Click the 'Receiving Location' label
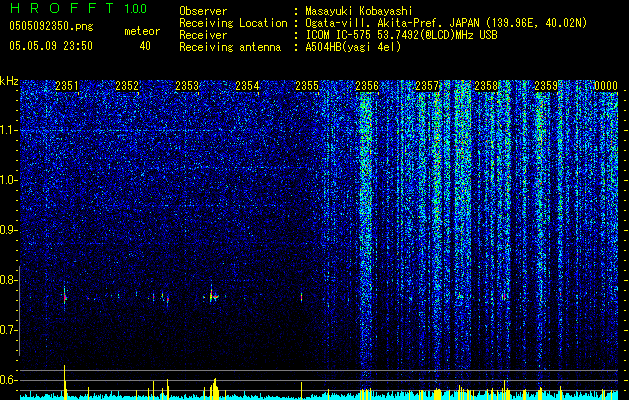The width and height of the screenshot is (629, 400). tap(233, 23)
